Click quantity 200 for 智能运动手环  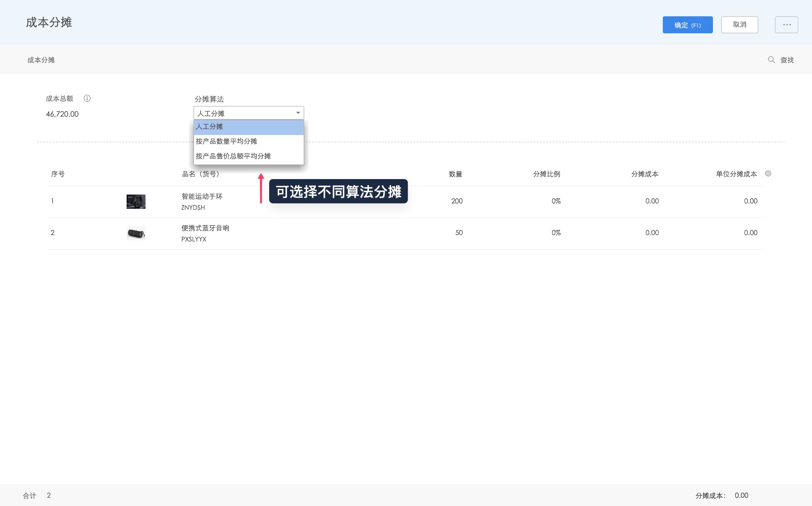tap(457, 201)
